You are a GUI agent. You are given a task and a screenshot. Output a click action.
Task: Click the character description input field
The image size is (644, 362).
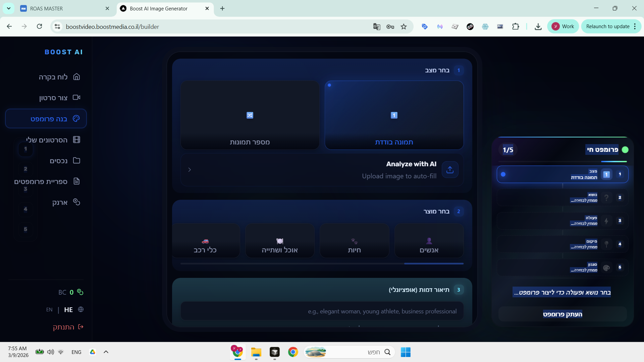pos(322,311)
